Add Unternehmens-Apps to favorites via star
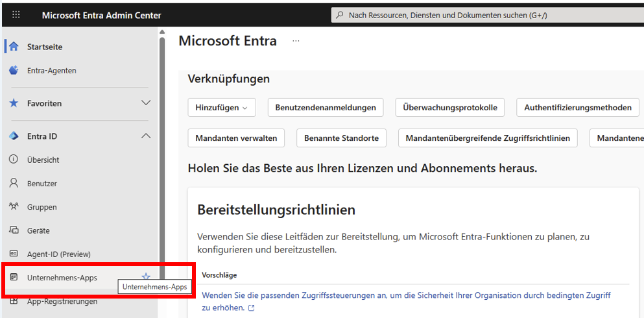Image resolution: width=644 pixels, height=318 pixels. click(146, 277)
